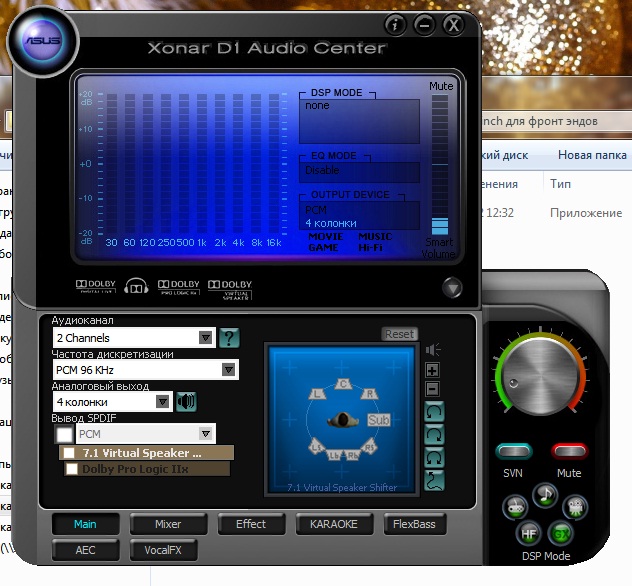
Task: Click the Dolby Pro Logic IIx logo
Action: [179, 287]
